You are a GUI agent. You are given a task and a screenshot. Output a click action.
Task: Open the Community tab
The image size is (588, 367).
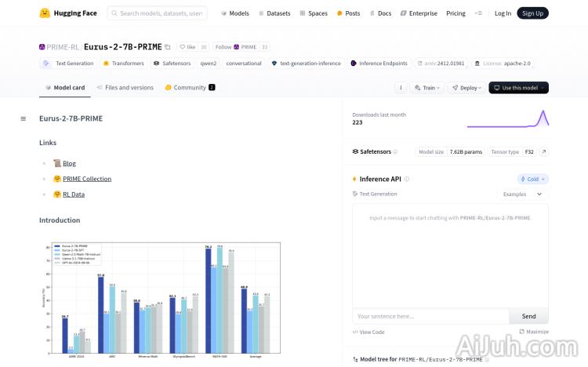189,88
